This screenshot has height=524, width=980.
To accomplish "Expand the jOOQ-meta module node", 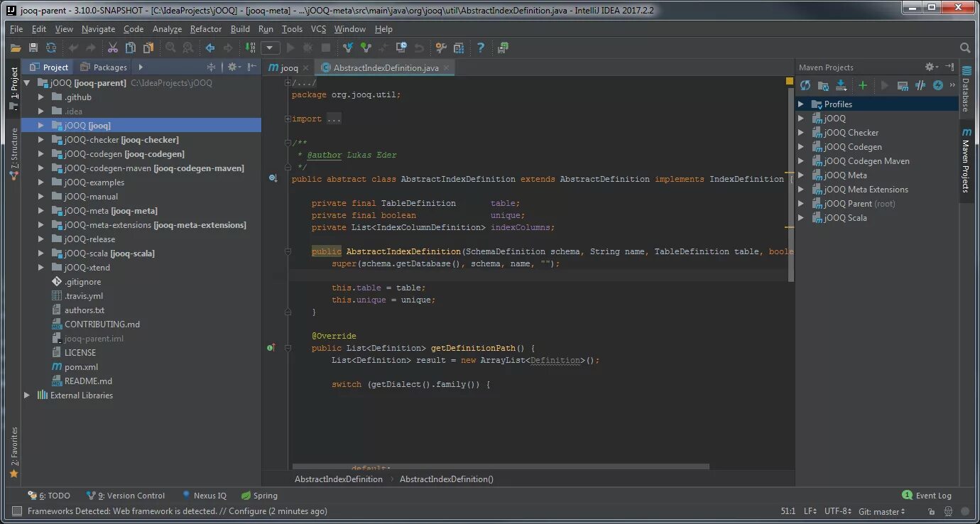I will pyautogui.click(x=40, y=211).
